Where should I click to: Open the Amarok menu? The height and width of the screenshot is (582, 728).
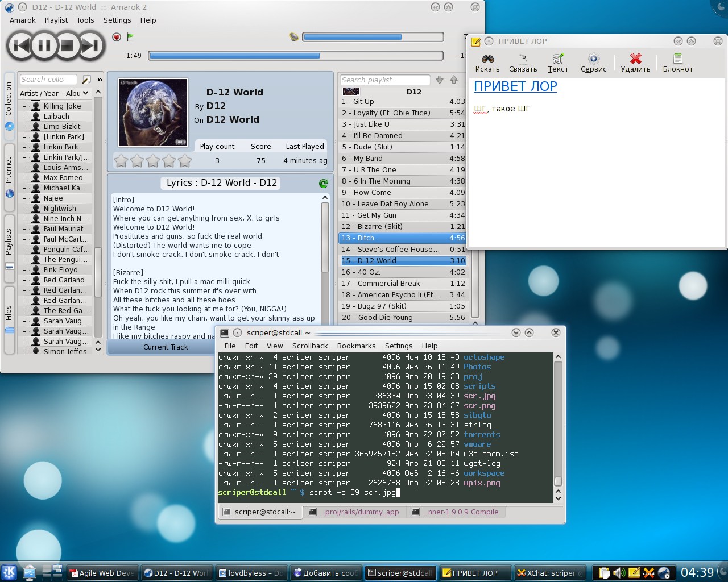click(x=22, y=20)
